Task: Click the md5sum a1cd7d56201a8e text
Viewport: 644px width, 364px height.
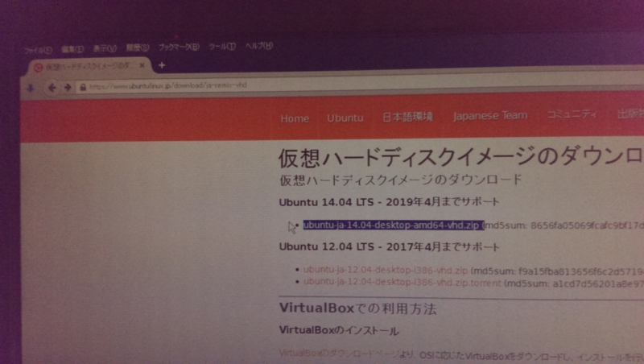Action: (574, 283)
